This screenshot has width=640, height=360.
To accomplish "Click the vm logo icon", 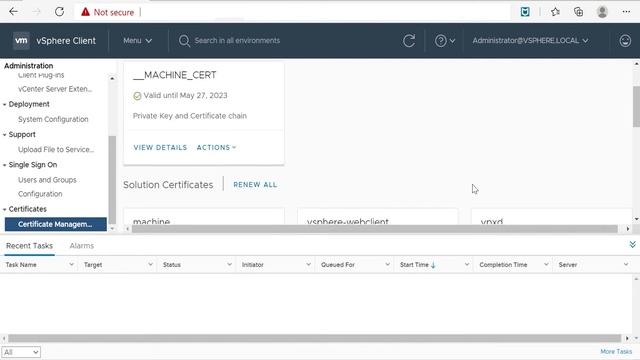I will [21, 40].
